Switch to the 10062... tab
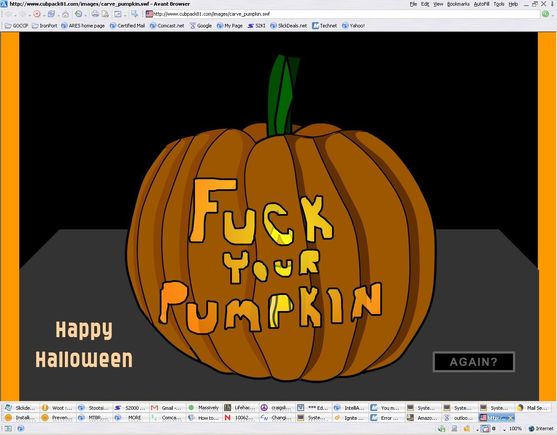Viewport: 557px width, 435px height. point(241,418)
